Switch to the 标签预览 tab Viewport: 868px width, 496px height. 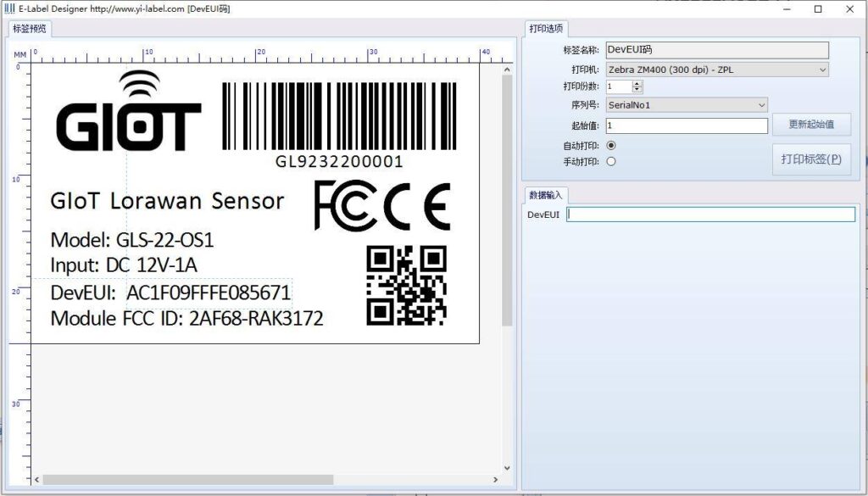tap(30, 29)
